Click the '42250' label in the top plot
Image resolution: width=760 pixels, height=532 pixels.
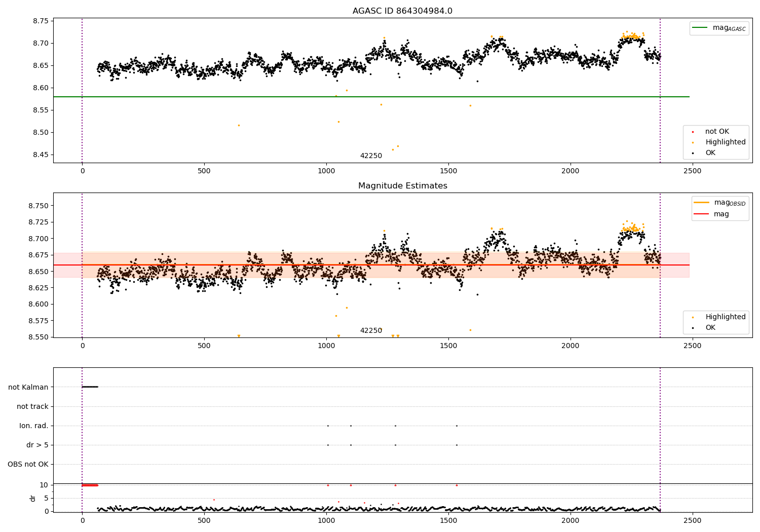(371, 156)
